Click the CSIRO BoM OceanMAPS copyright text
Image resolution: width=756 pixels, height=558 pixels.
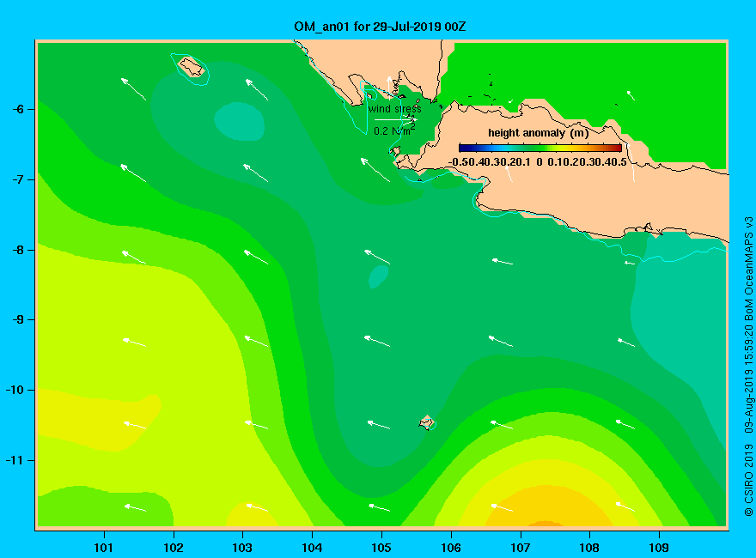748,367
